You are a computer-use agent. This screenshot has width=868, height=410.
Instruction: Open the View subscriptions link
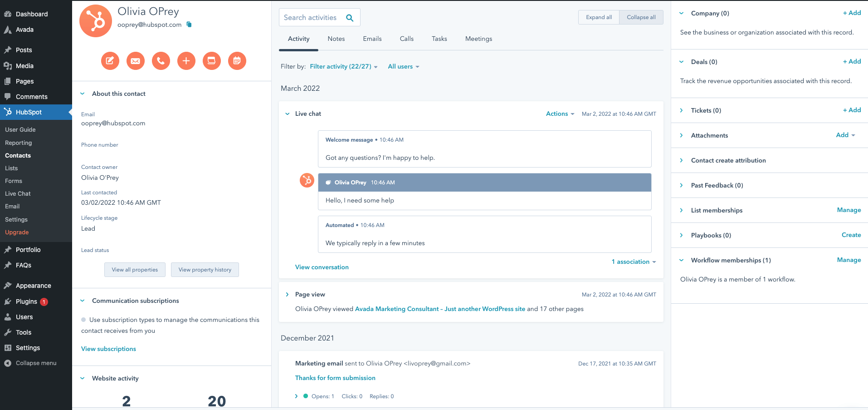click(x=108, y=349)
